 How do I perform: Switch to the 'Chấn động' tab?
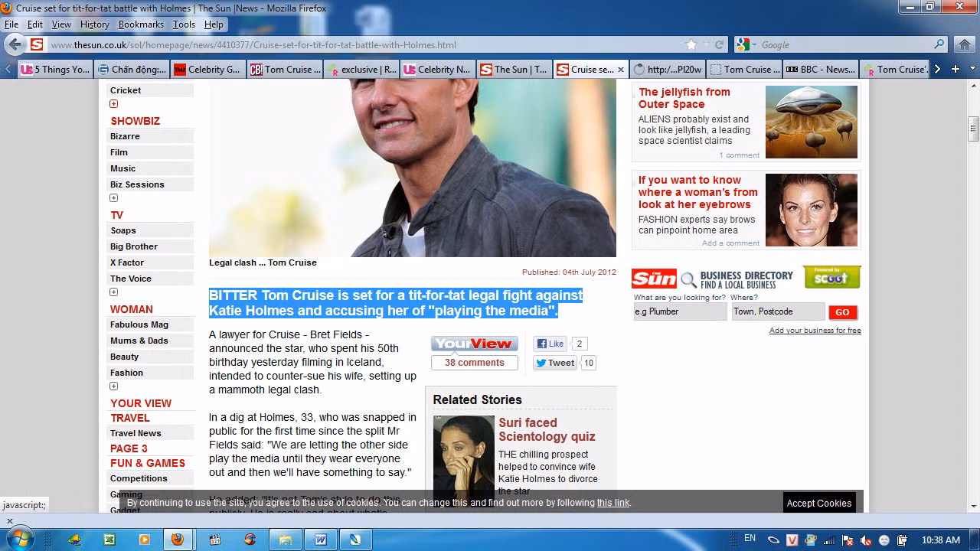(x=132, y=69)
